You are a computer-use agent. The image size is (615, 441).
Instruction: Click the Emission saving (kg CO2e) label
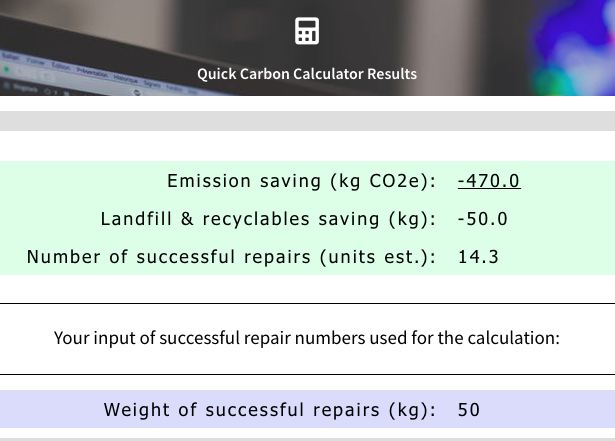click(302, 181)
